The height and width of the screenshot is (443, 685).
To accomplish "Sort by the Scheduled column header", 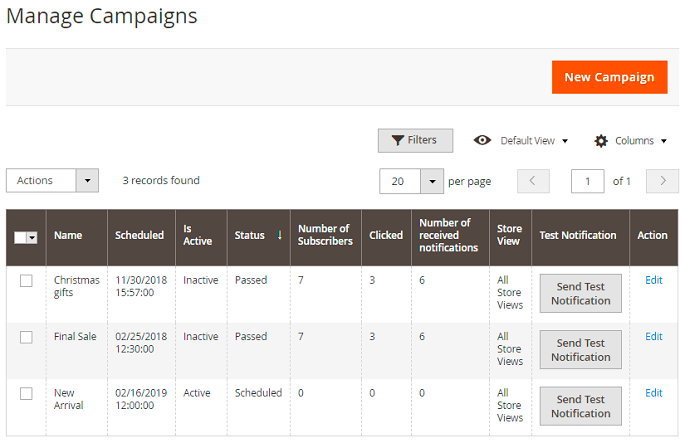I will pos(139,236).
